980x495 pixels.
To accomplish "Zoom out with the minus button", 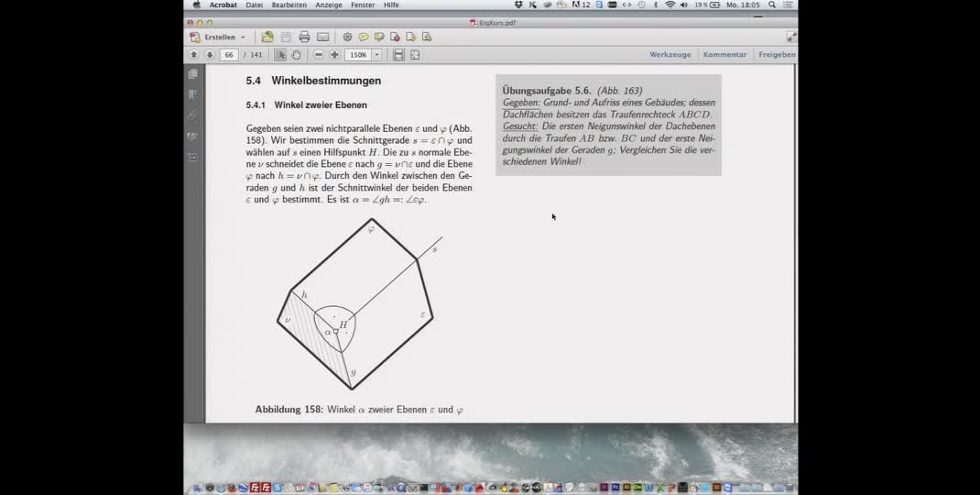I will 319,55.
